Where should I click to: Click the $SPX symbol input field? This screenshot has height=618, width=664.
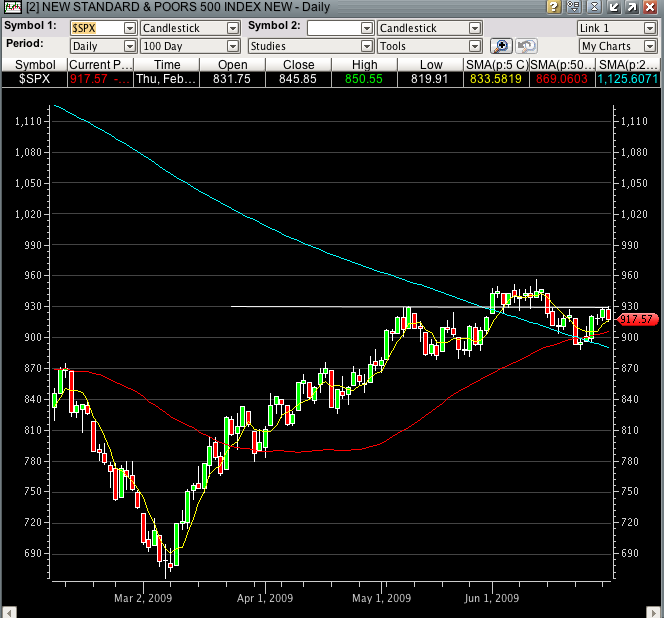pyautogui.click(x=95, y=28)
